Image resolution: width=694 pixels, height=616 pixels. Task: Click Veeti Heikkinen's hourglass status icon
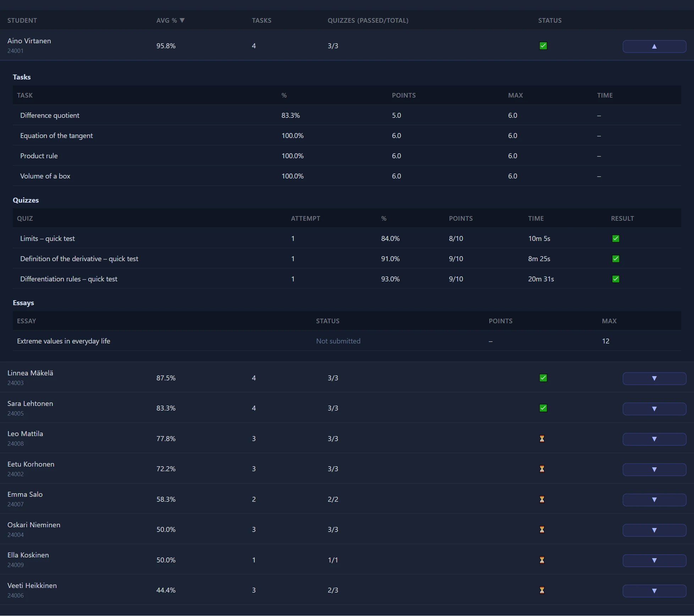tap(542, 590)
